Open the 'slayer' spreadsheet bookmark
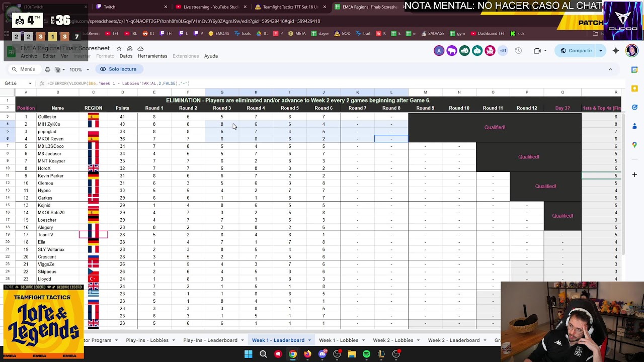Viewport: 644px width, 362px height. pyautogui.click(x=320, y=34)
